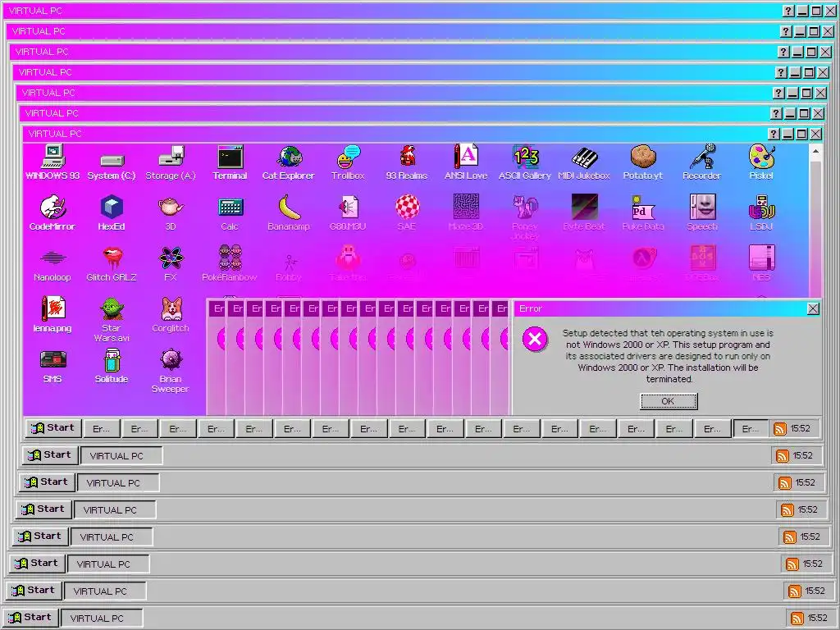The image size is (840, 630).
Task: Open the WINDOWS 93 computer icon
Action: click(52, 162)
